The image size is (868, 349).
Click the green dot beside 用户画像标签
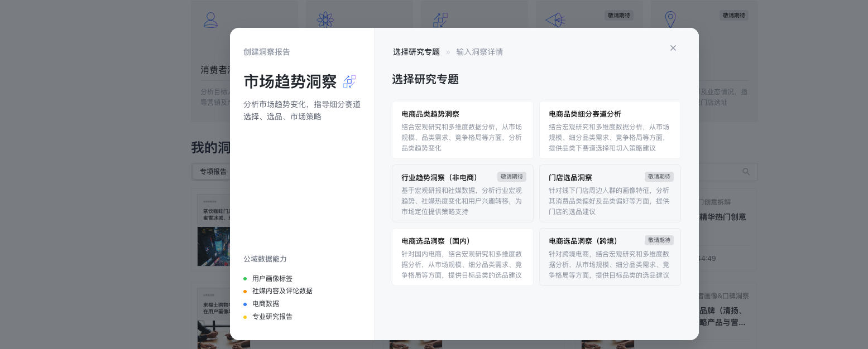(245, 278)
